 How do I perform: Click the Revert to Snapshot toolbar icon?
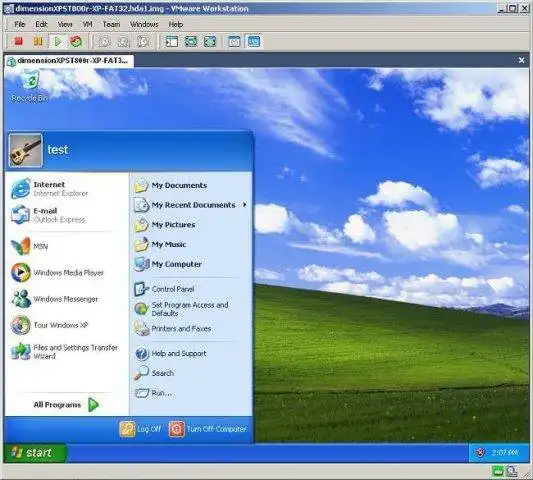124,41
